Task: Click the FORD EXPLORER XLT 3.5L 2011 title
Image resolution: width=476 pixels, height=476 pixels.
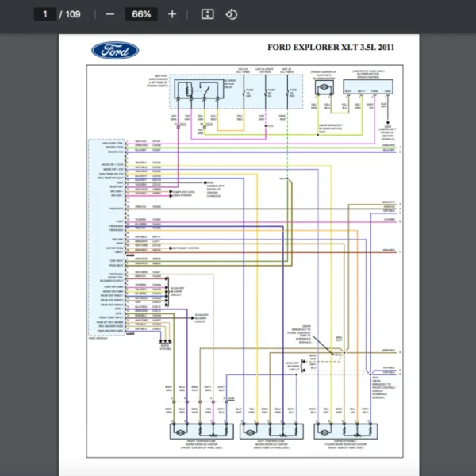Action: click(x=331, y=48)
